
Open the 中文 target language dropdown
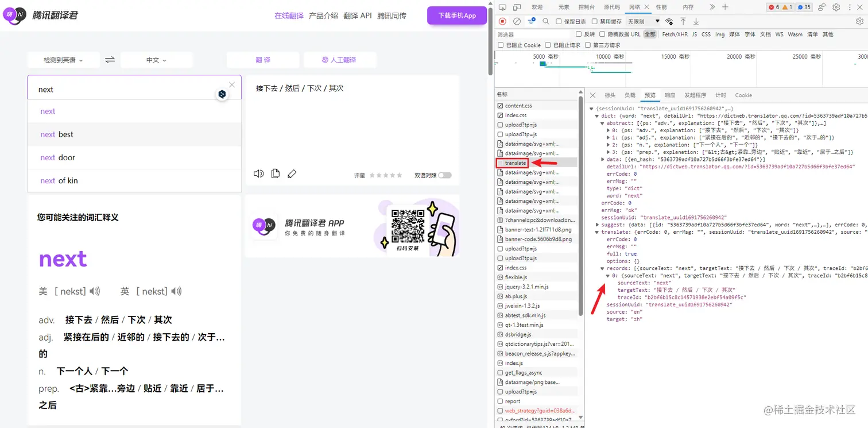tap(156, 60)
